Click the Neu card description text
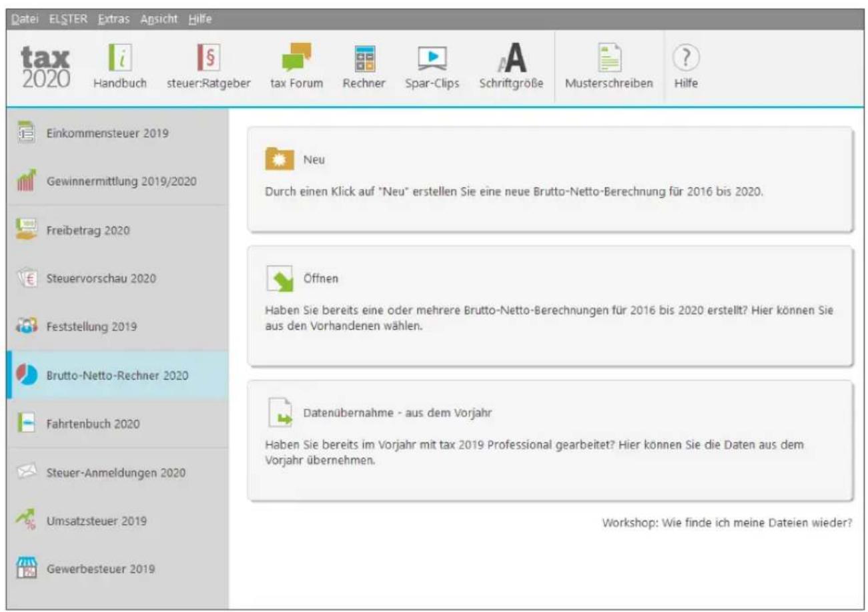 [x=514, y=190]
